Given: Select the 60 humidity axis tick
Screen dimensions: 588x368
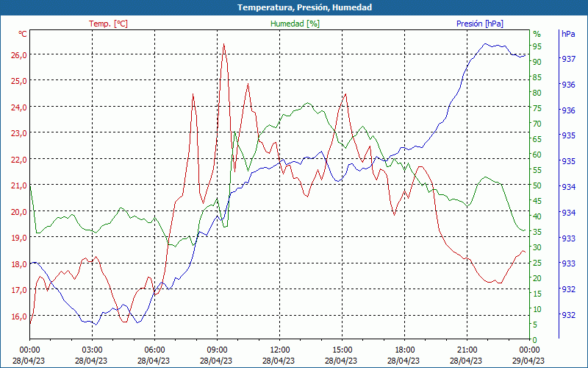Looking at the screenshot, I should click(x=537, y=155).
